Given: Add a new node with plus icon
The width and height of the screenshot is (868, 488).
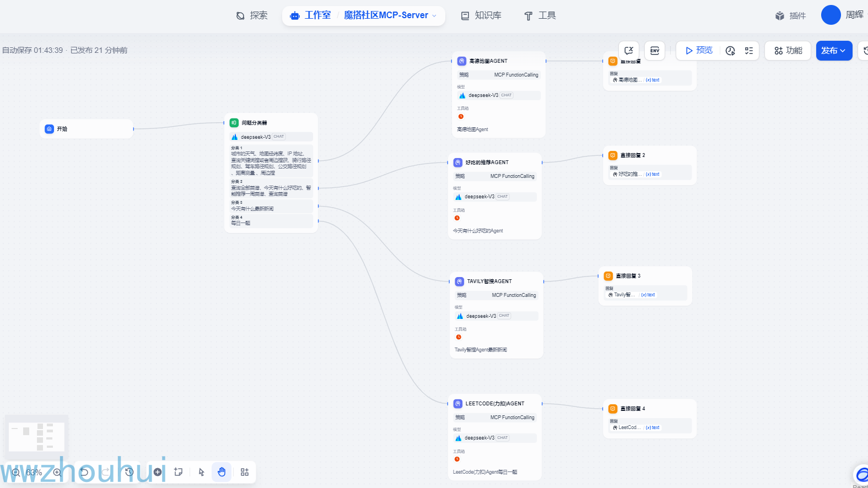Looking at the screenshot, I should [x=158, y=472].
